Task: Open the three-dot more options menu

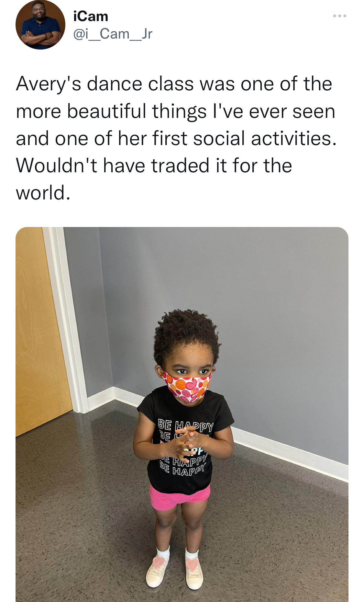Action: [340, 16]
